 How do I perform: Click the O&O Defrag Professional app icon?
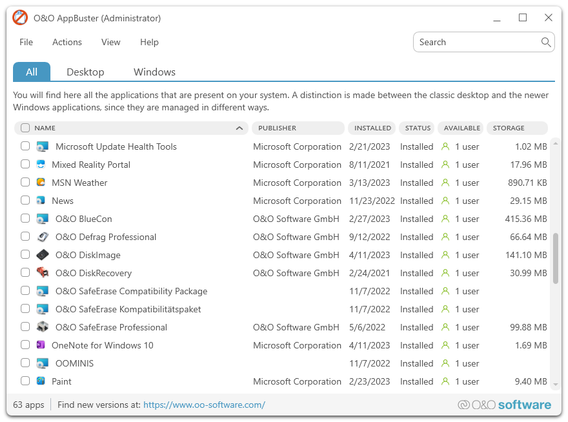(x=42, y=237)
